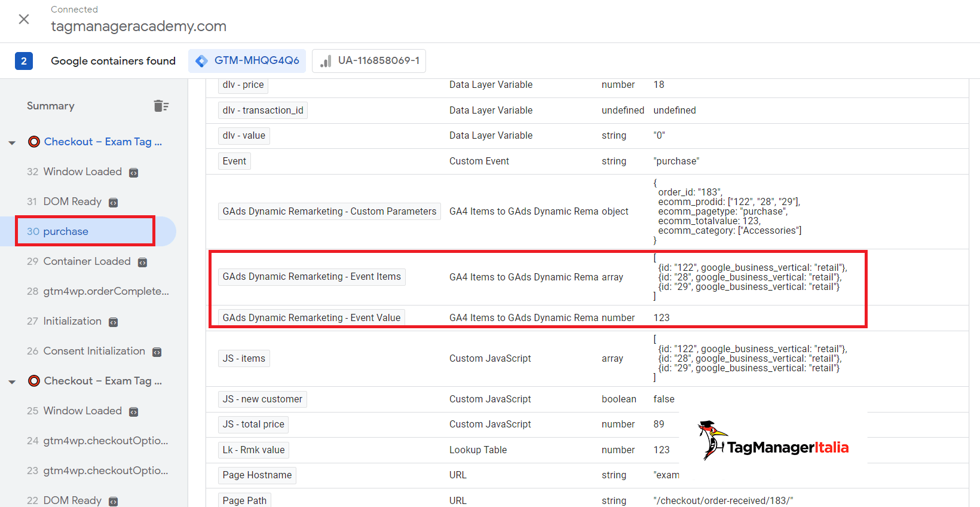Open the Page Hostname variable chip
980x507 pixels.
click(x=257, y=475)
